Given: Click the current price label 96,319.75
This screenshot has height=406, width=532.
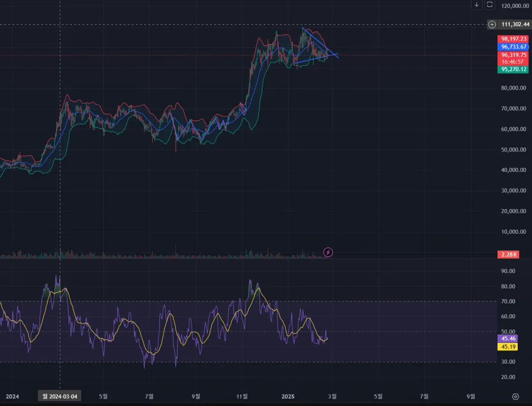Looking at the screenshot, I should point(514,55).
